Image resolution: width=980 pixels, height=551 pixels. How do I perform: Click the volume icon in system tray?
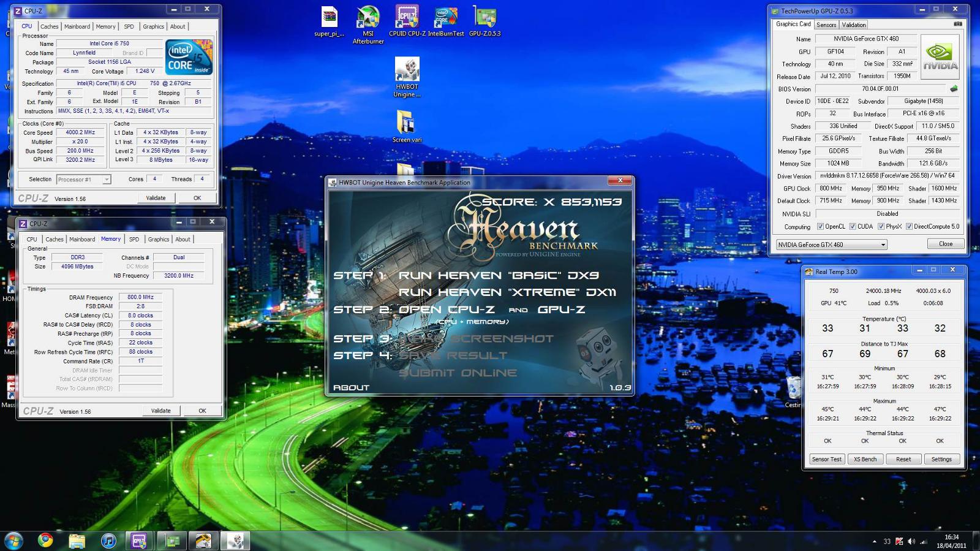[x=911, y=541]
